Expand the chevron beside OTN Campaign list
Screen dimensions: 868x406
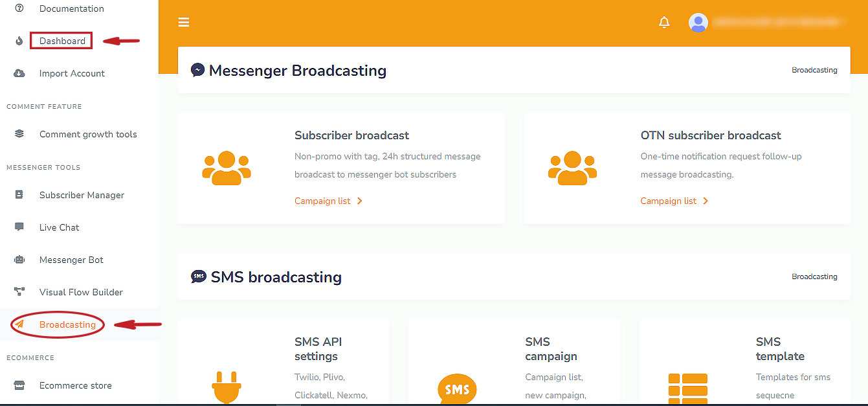click(x=706, y=201)
